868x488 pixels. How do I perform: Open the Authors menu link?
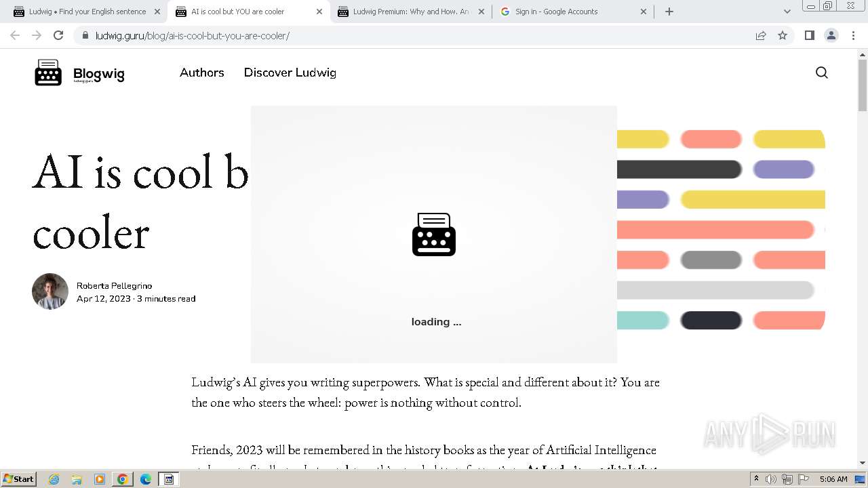[x=202, y=73]
